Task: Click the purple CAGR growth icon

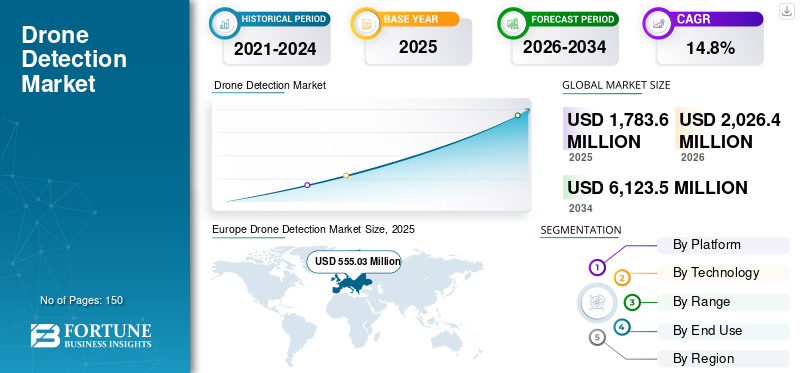Action: coord(657,23)
